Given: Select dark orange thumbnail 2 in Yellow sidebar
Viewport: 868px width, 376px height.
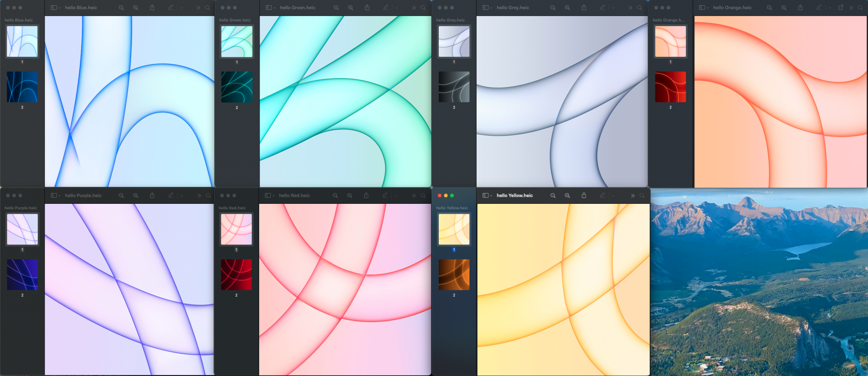Looking at the screenshot, I should (x=454, y=275).
